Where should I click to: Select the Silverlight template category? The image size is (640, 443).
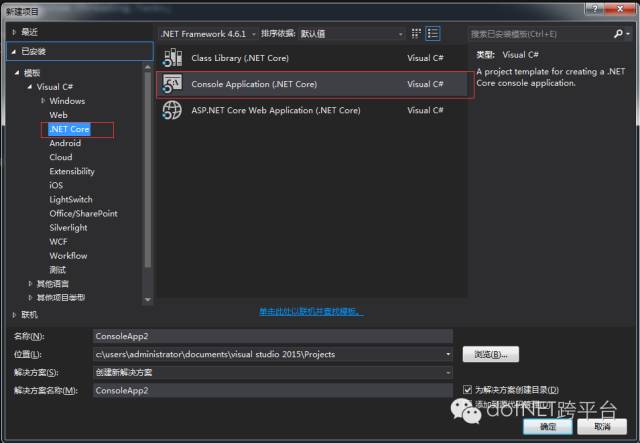68,228
